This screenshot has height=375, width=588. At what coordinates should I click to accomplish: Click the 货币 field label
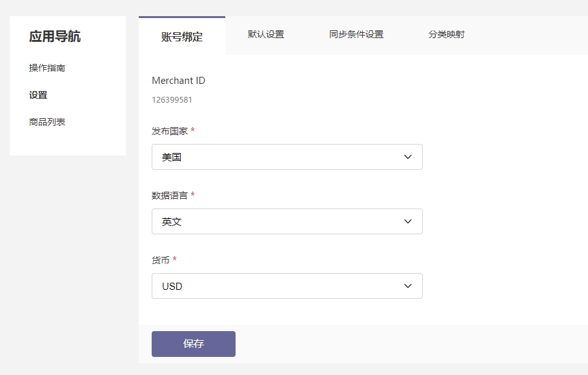161,260
